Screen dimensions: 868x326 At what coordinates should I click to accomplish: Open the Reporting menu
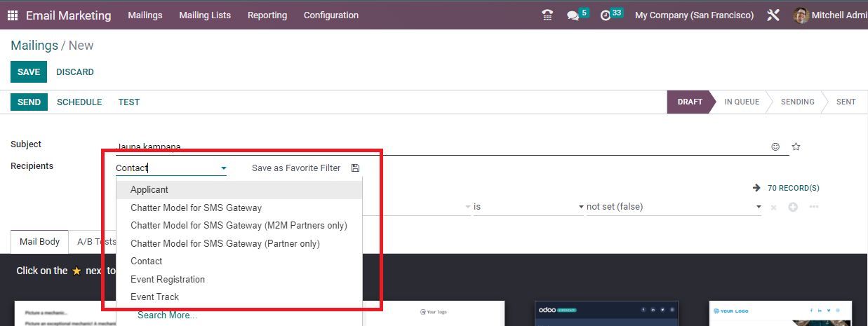coord(267,15)
